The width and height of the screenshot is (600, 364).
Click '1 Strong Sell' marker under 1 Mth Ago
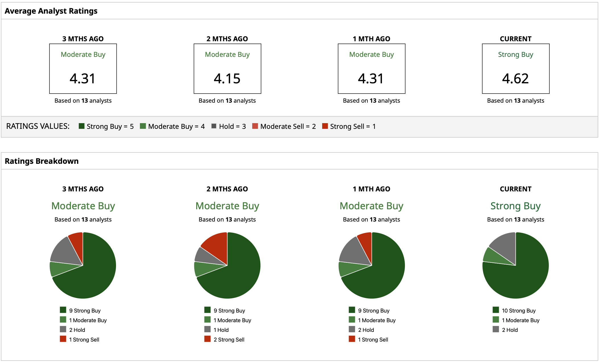(x=352, y=339)
